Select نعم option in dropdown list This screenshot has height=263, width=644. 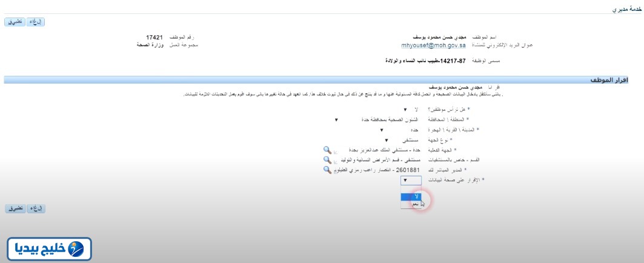[411, 204]
